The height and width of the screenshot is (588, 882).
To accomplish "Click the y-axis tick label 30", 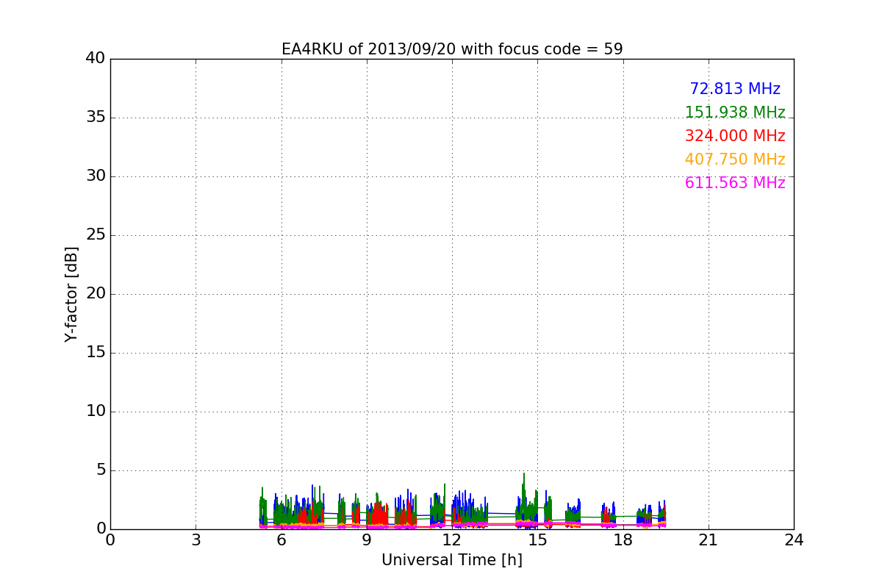I will pos(96,176).
